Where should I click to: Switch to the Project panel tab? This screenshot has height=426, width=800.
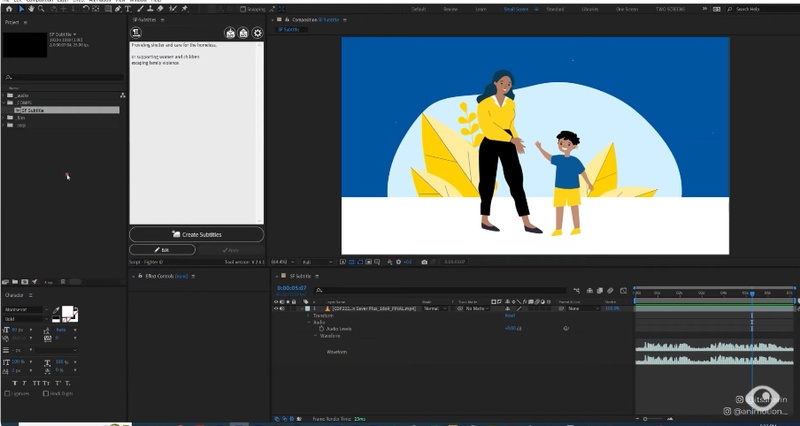(12, 21)
